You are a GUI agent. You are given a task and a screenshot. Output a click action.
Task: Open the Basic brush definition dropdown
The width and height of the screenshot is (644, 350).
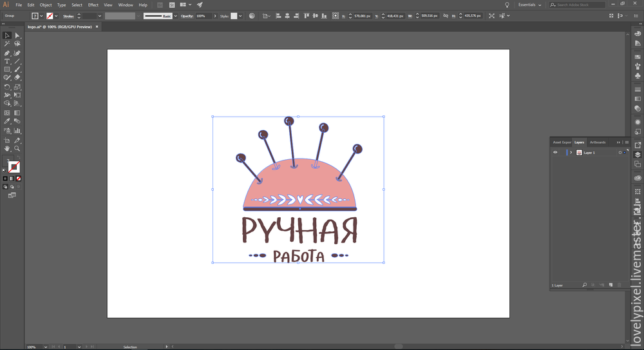[175, 15]
